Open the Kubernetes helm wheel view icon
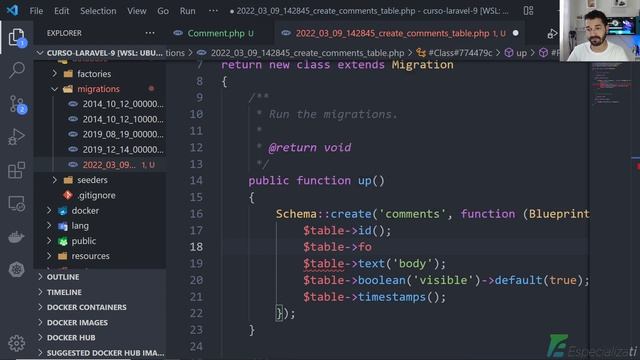This screenshot has height=360, width=640. pyautogui.click(x=16, y=269)
